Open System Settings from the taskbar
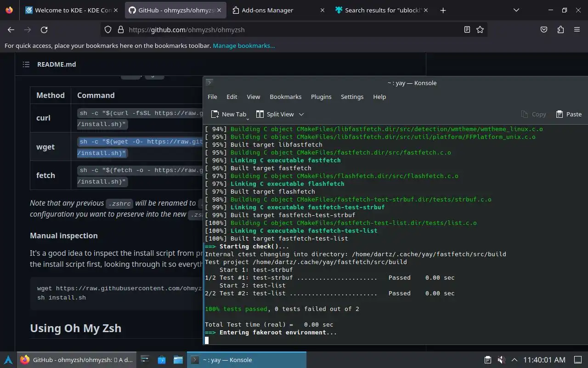 (x=145, y=360)
